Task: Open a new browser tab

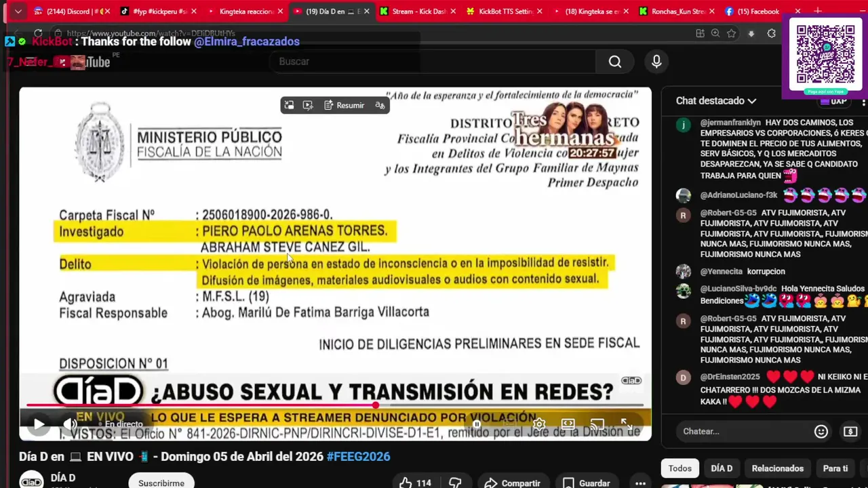Action: [818, 12]
